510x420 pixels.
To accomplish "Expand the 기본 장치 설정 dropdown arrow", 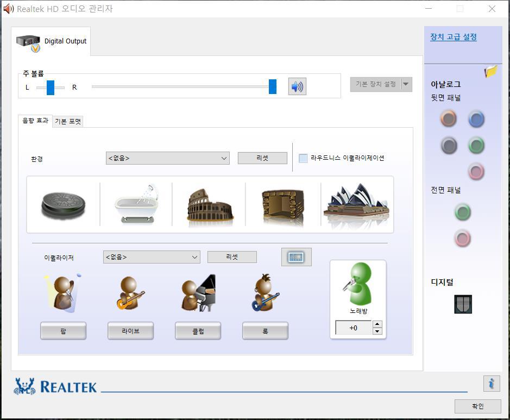I will click(406, 84).
